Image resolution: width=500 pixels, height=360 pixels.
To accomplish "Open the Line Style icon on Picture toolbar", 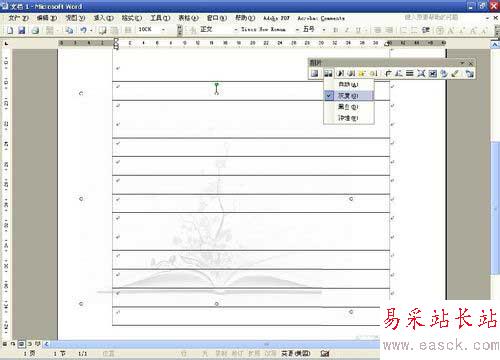I will pyautogui.click(x=410, y=74).
